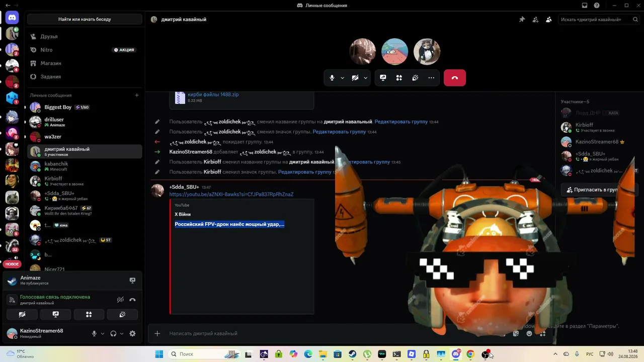Open the sticker picker in message box
This screenshot has width=644, height=362.
[516, 333]
